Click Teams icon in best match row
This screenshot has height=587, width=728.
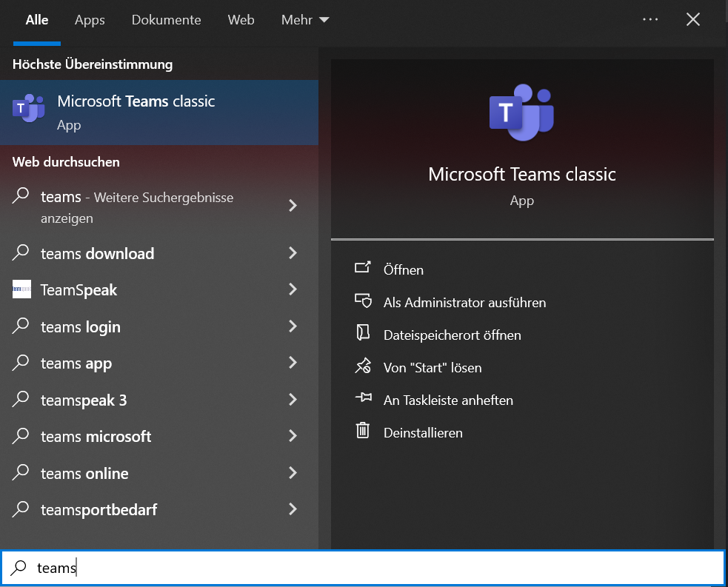pyautogui.click(x=28, y=109)
